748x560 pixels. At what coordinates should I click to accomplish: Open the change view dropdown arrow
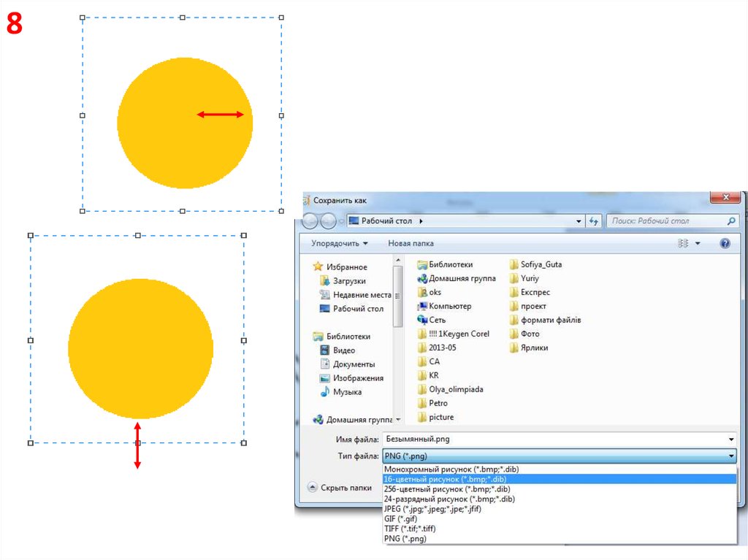click(698, 243)
